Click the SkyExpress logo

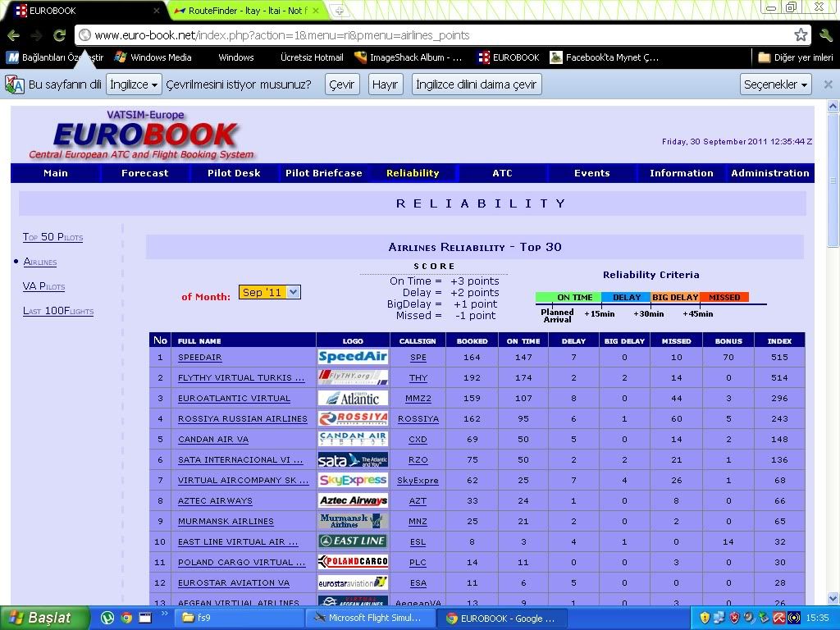353,480
